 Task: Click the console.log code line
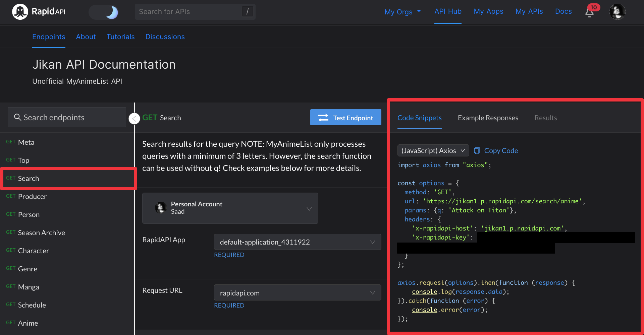click(x=461, y=292)
